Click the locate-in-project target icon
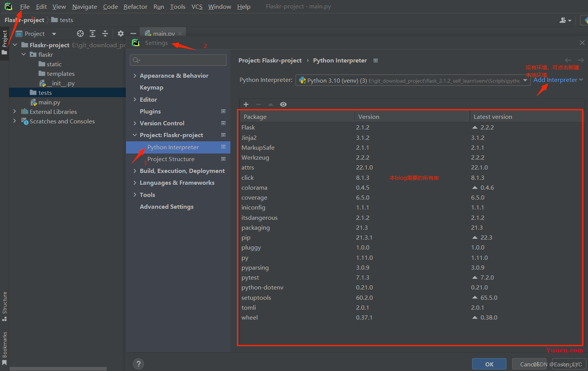The width and height of the screenshot is (588, 371). tap(80, 34)
